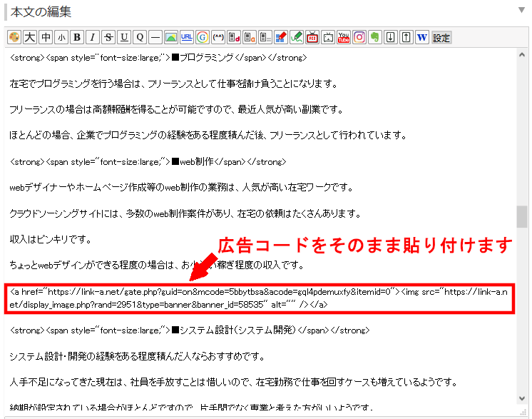Click the ■プログラミング heading code line
Viewport: 532px width, 419px height.
tap(158, 58)
